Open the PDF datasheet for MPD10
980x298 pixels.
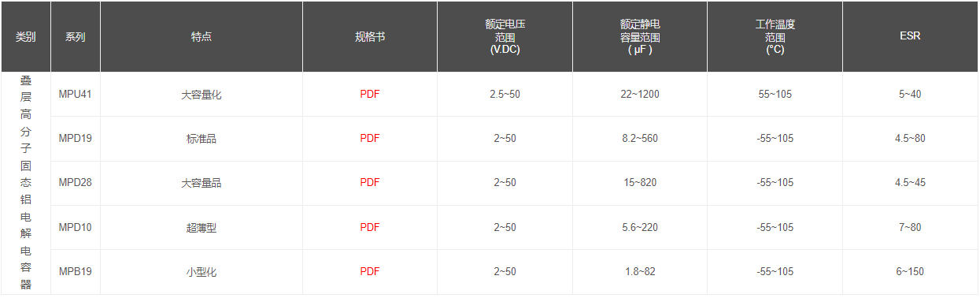coord(370,227)
